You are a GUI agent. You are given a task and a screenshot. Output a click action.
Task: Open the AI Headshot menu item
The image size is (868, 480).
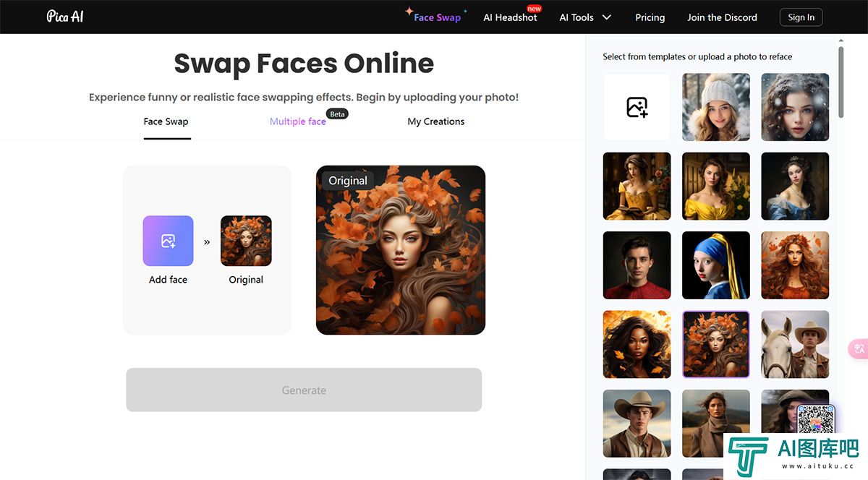click(x=510, y=17)
